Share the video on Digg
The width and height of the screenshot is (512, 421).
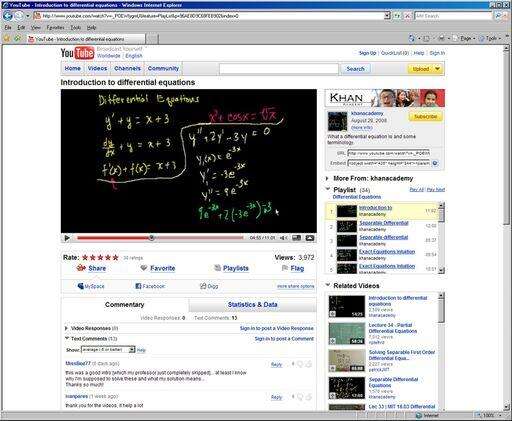209,286
